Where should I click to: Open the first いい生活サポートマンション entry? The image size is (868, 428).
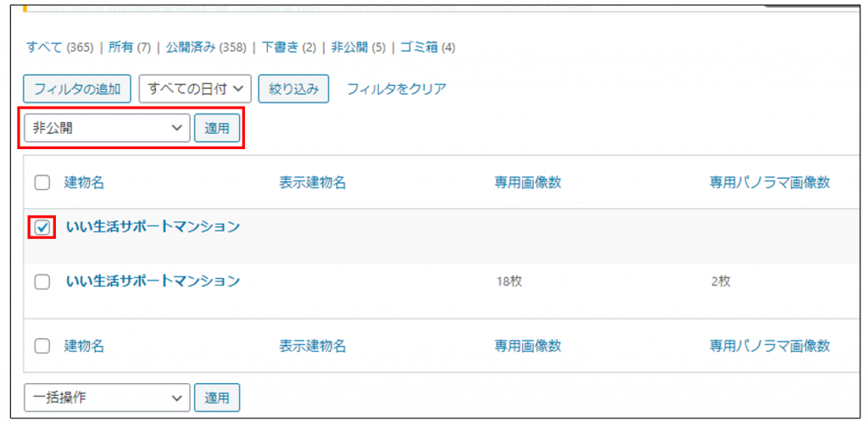153,226
